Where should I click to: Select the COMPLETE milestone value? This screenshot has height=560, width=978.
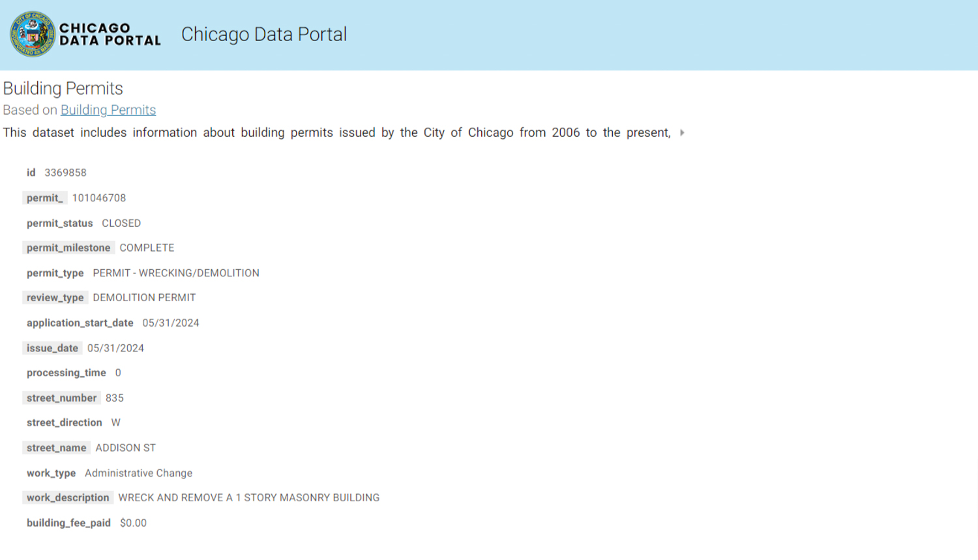pos(147,248)
